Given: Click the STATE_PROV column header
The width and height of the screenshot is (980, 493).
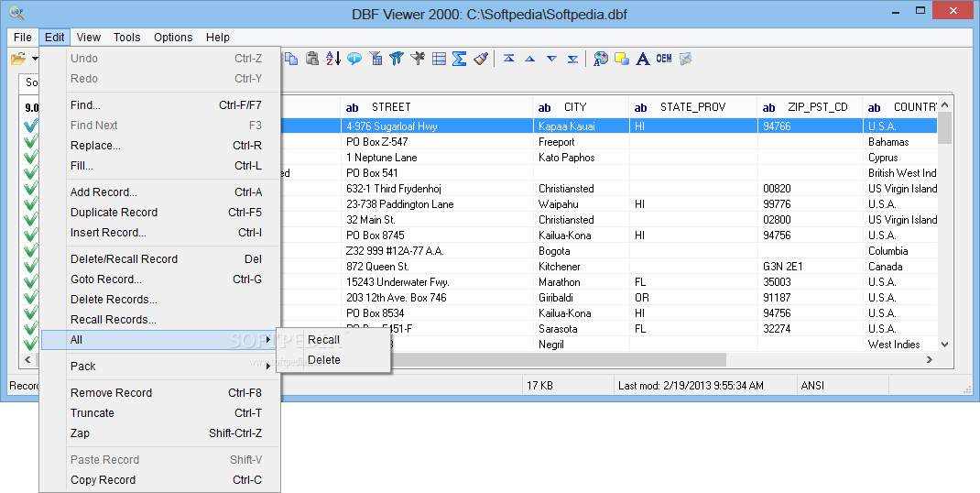Looking at the screenshot, I should point(692,107).
